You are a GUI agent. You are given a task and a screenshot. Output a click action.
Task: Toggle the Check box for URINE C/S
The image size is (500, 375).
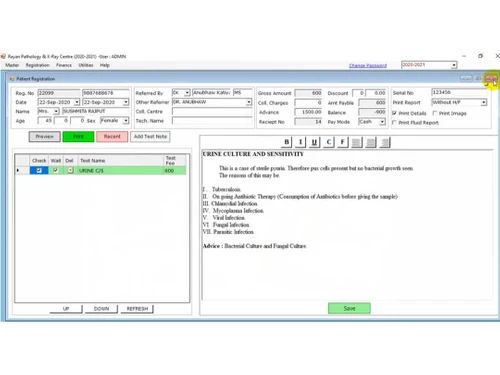tap(39, 170)
